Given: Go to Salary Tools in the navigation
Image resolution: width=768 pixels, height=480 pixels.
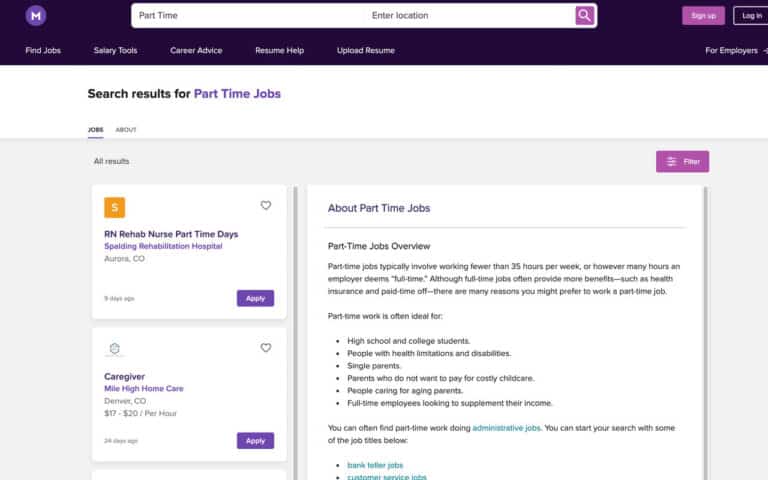Looking at the screenshot, I should 115,50.
